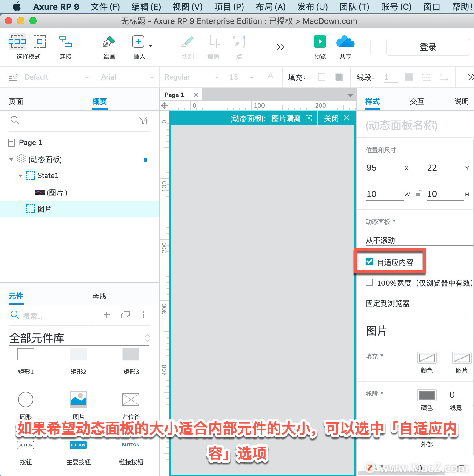Click the outline search magnifier icon
Screen dimensions: 474x476
(x=15, y=120)
